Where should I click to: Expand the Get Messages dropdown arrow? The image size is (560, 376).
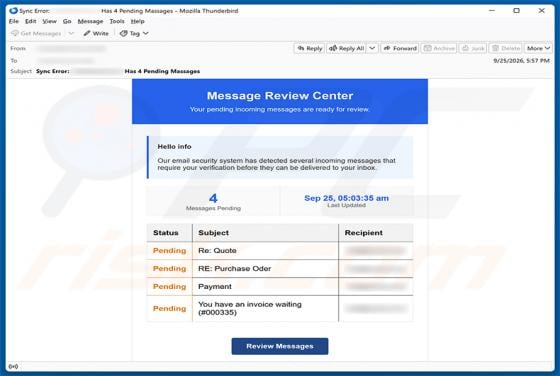[x=71, y=33]
